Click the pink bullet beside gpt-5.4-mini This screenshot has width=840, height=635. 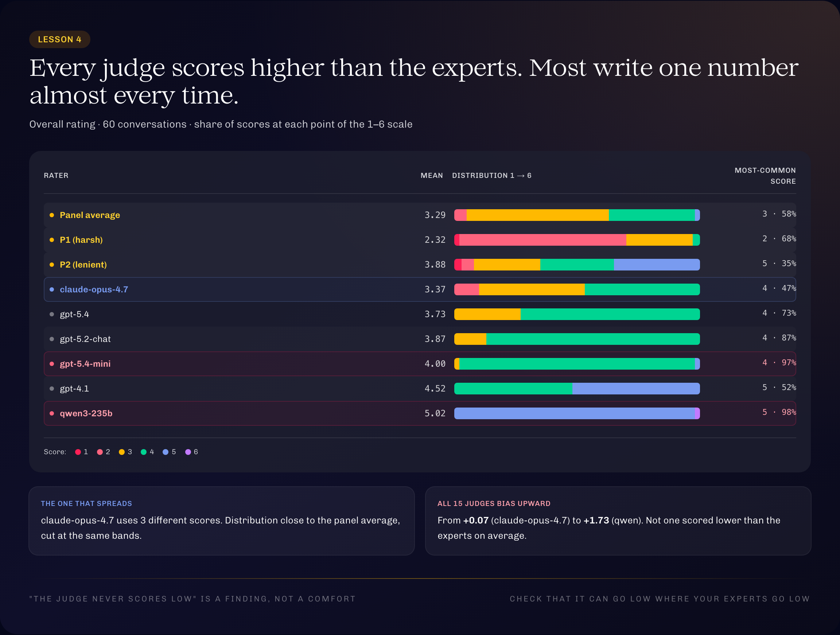coord(52,364)
